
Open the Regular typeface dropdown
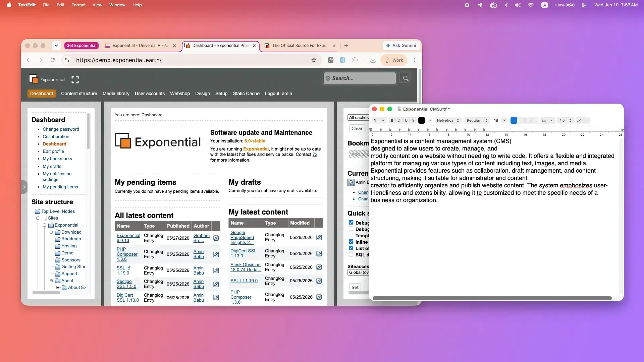pyautogui.click(x=477, y=121)
